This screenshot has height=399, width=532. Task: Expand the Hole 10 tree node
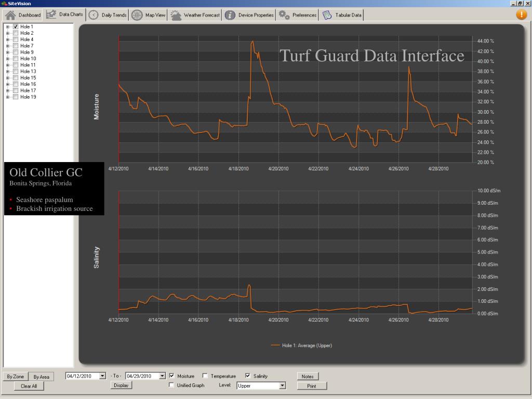(x=7, y=59)
